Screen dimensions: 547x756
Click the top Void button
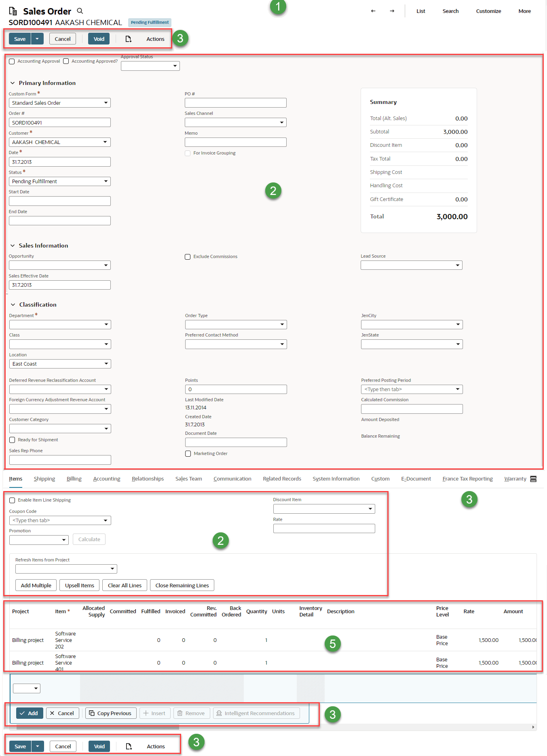(99, 39)
